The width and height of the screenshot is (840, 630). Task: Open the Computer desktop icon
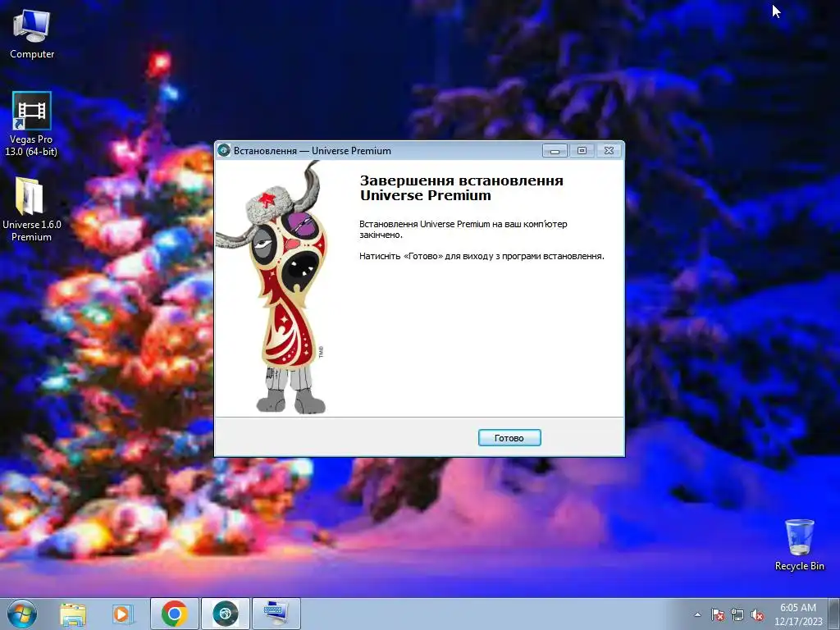[x=32, y=34]
